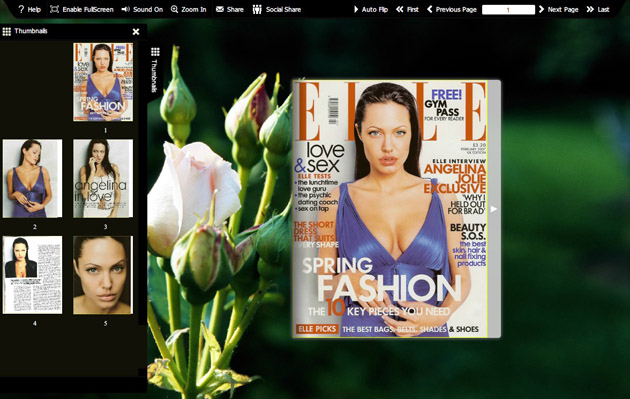Image resolution: width=630 pixels, height=399 pixels.
Task: Toggle the Sound On label
Action: pos(148,9)
